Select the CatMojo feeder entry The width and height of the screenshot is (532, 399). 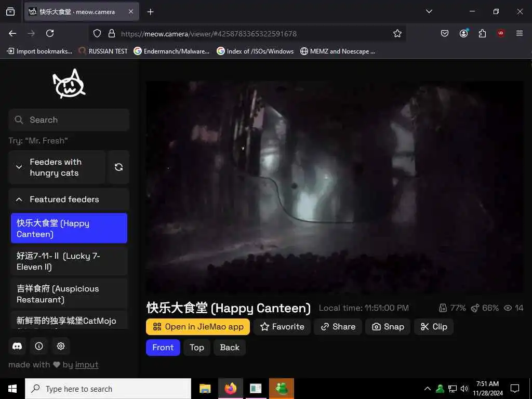click(x=69, y=320)
